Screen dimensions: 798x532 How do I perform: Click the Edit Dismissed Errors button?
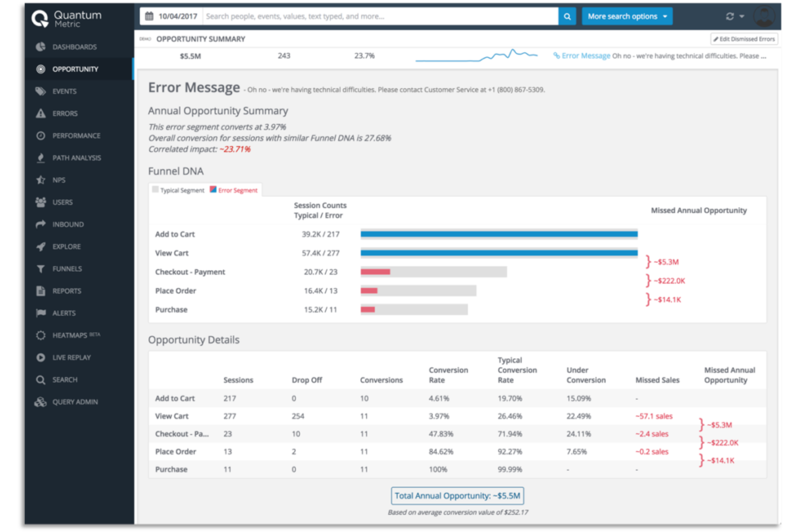(x=744, y=39)
